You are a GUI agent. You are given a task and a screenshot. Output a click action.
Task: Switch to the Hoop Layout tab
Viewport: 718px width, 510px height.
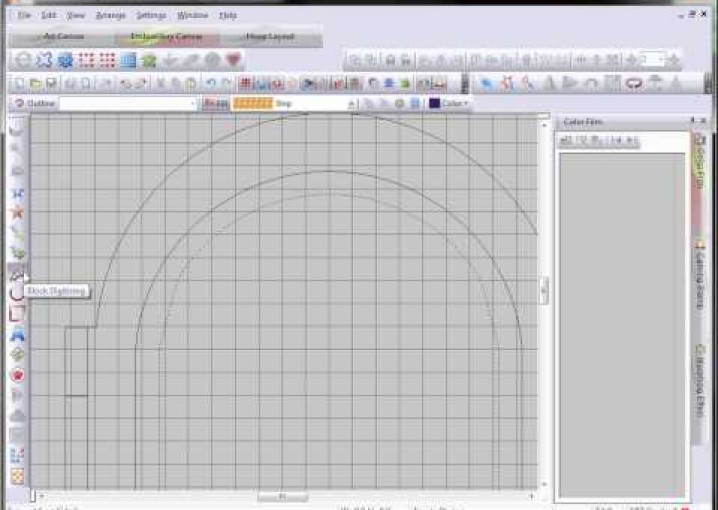point(270,37)
